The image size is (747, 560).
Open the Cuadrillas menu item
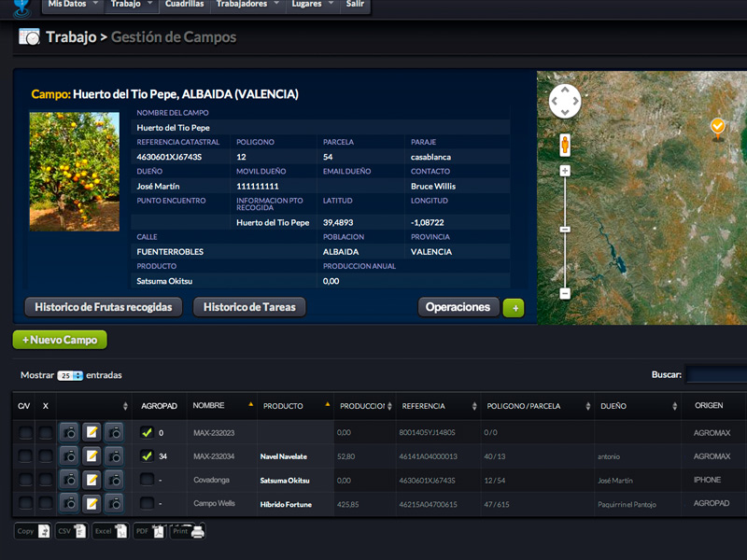pos(183,5)
